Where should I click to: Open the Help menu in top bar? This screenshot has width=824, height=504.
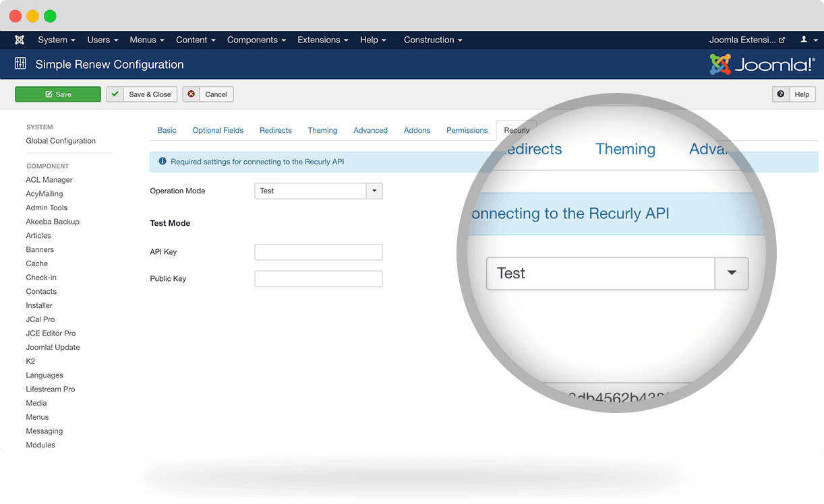coord(373,40)
